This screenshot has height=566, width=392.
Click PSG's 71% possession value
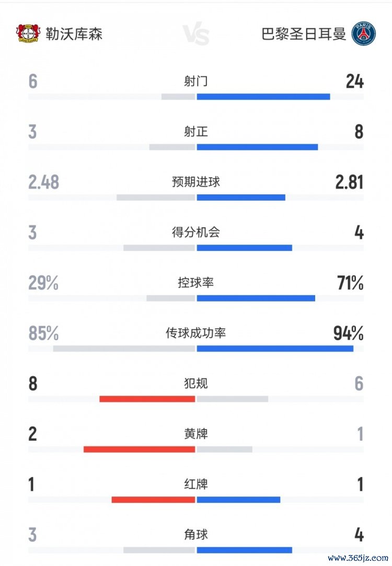pos(350,283)
